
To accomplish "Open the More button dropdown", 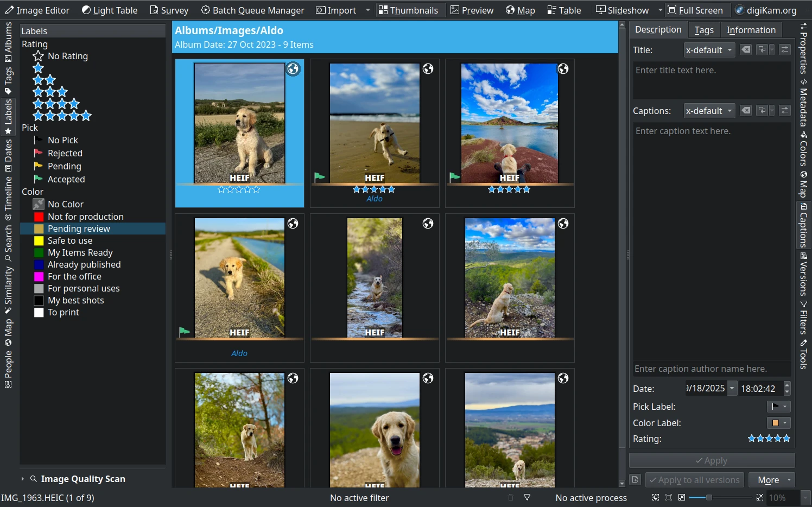I will [771, 479].
